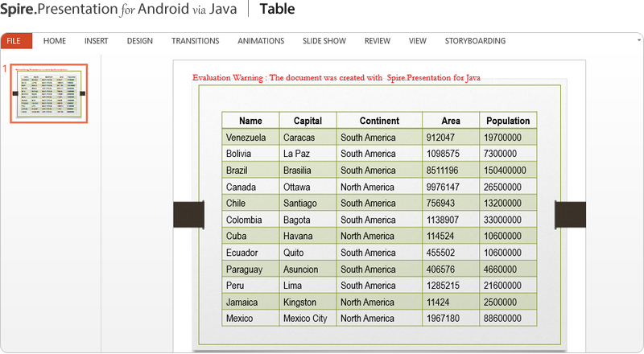644x354 pixels.
Task: Click the dark rectangle on slide's left edge
Action: [188, 215]
